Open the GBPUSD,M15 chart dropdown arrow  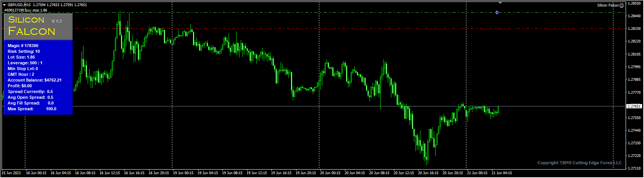[x=5, y=5]
